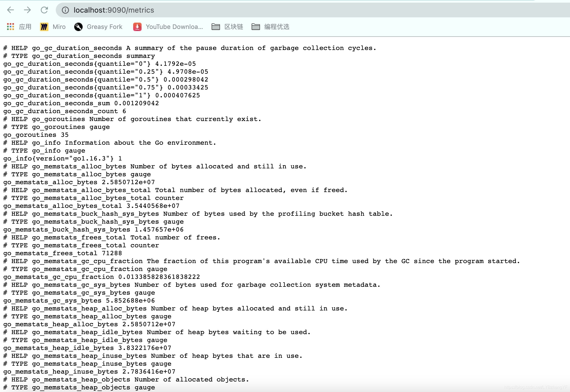Click go_memstats_gc_sys_bytes 5.852688e+06 line
Image resolution: width=570 pixels, height=392 pixels.
click(79, 301)
